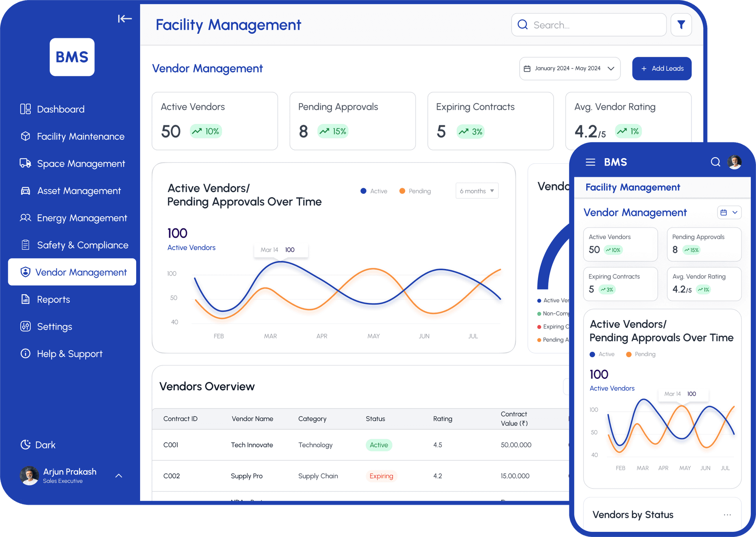Open Energy Management

pyautogui.click(x=82, y=218)
